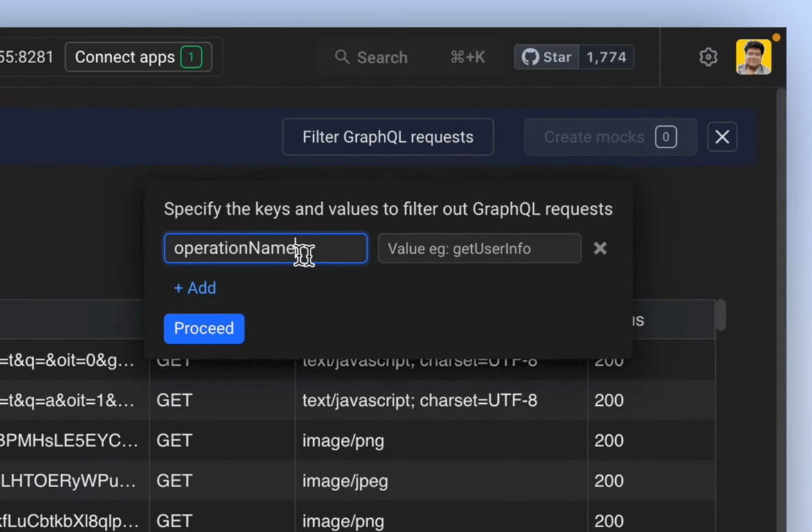Open Filter GraphQL requests popover
Image resolution: width=812 pixels, height=532 pixels.
tap(388, 137)
